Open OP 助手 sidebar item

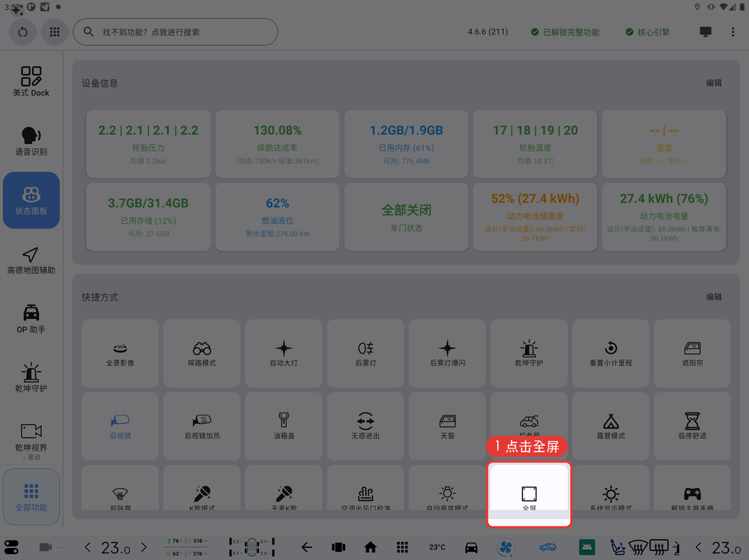[x=31, y=319]
